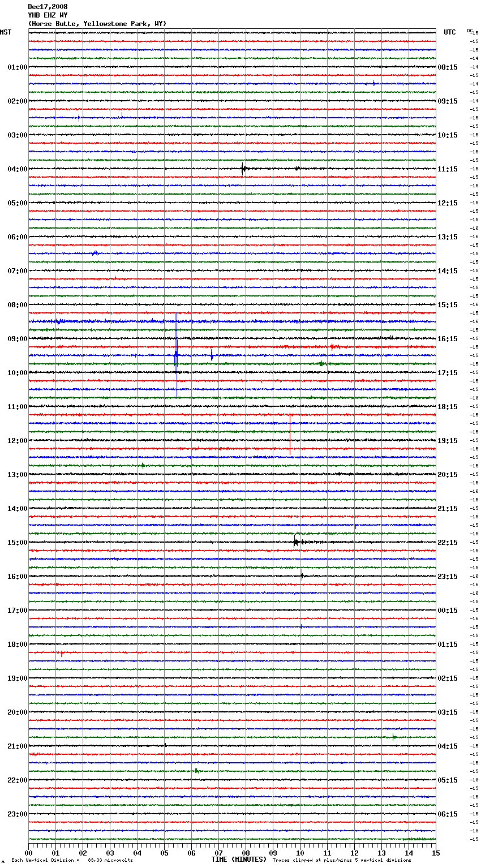Click the Each Vertical Division 83.33 microvolts note
The height and width of the screenshot is (868, 481).
tap(72, 860)
